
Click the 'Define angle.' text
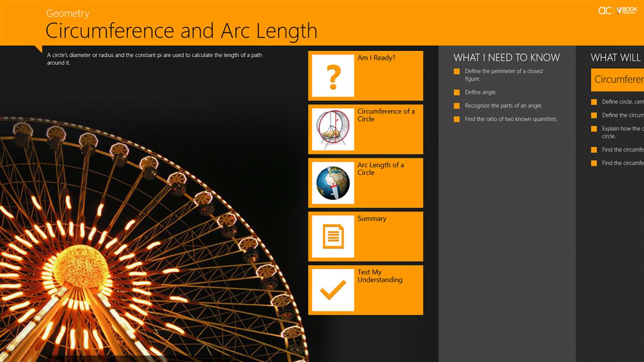[x=481, y=92]
